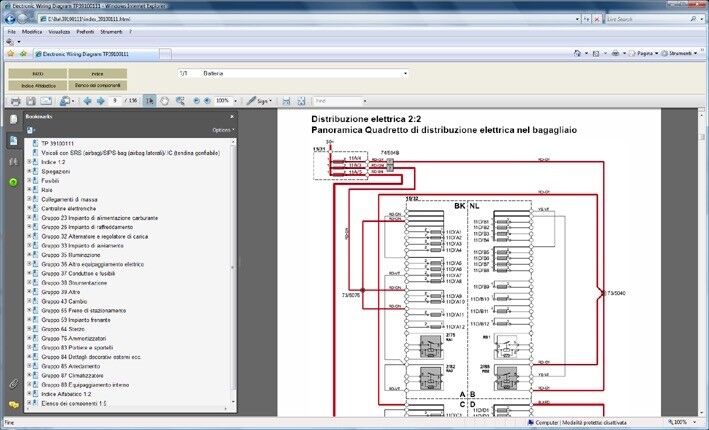
Task: Go to previous page with the left arrow
Action: (x=87, y=101)
